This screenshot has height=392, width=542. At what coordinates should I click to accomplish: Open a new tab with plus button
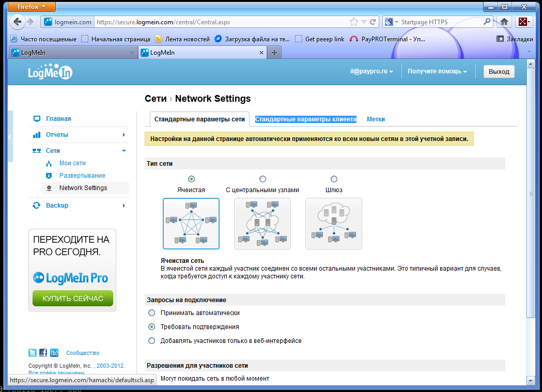click(274, 53)
